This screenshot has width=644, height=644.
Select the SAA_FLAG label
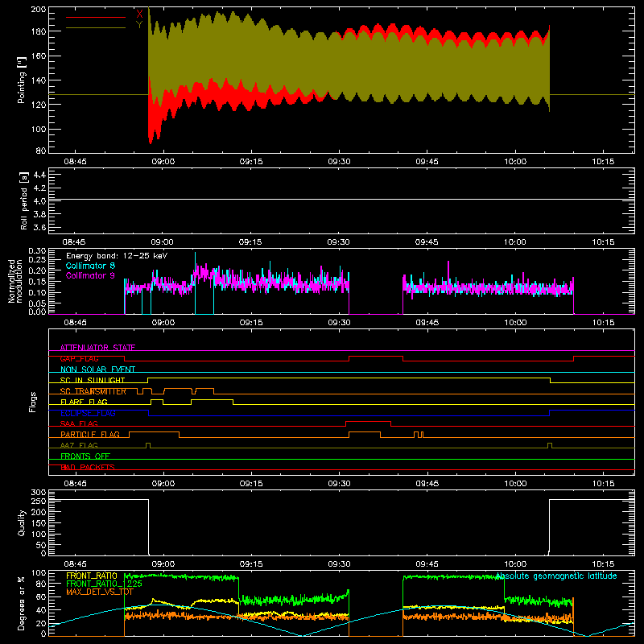click(79, 423)
